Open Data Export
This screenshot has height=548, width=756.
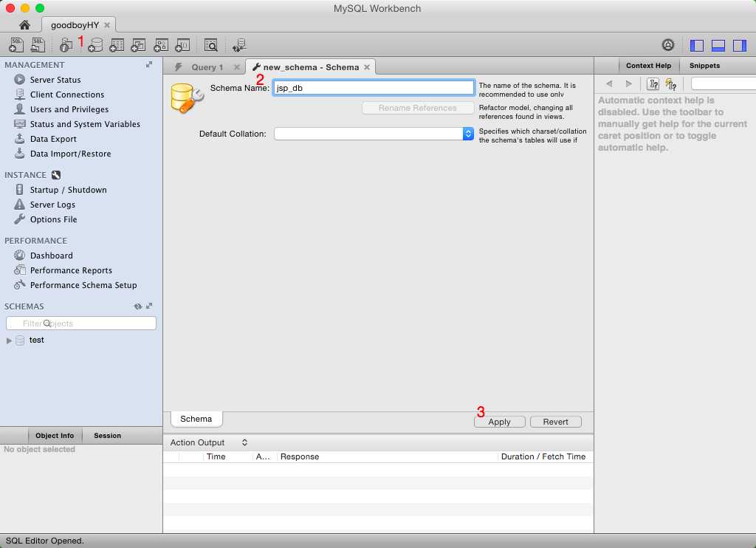[x=53, y=139]
